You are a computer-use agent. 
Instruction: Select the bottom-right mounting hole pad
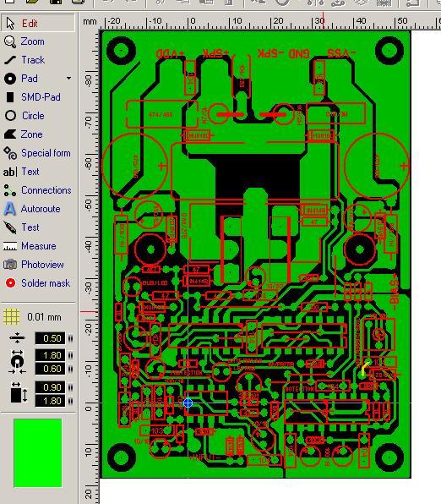click(x=389, y=457)
